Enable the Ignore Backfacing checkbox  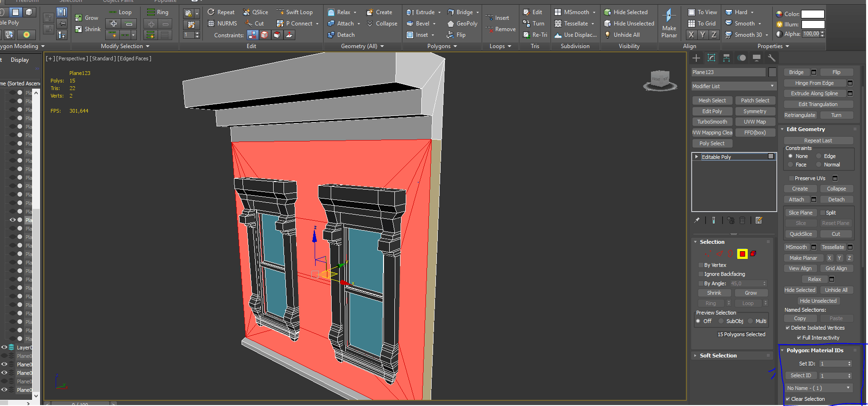(701, 274)
